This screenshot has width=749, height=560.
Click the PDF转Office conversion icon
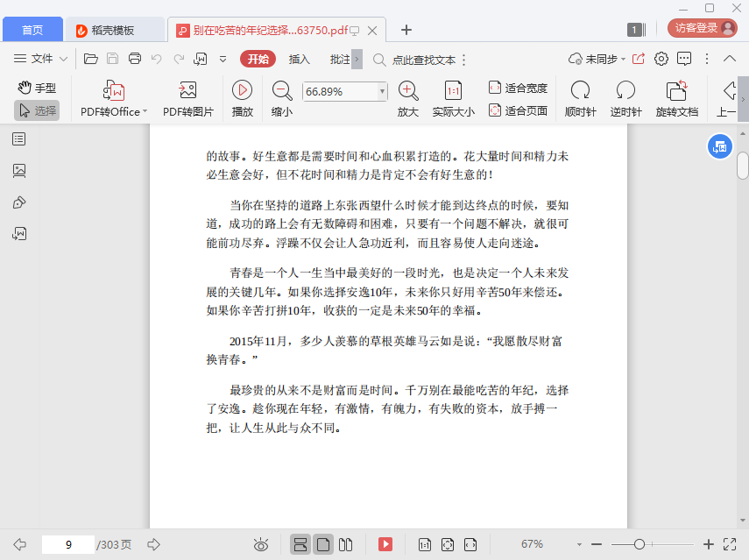(x=114, y=91)
